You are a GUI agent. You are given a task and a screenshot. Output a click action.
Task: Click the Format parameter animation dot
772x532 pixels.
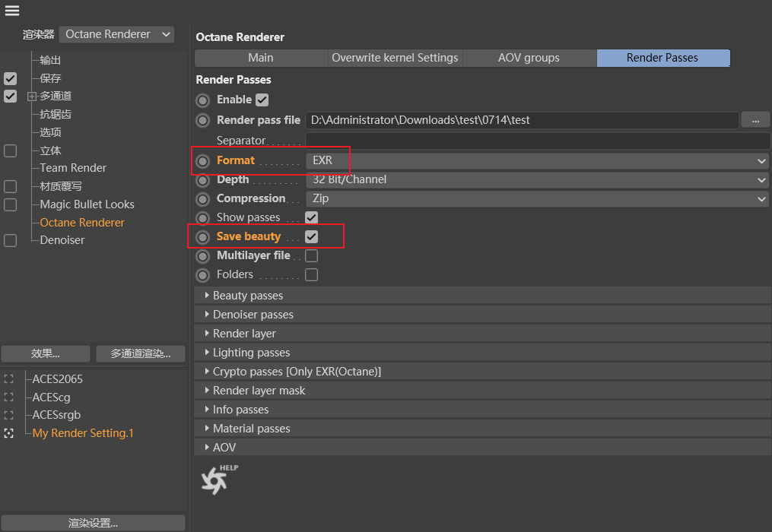click(203, 161)
